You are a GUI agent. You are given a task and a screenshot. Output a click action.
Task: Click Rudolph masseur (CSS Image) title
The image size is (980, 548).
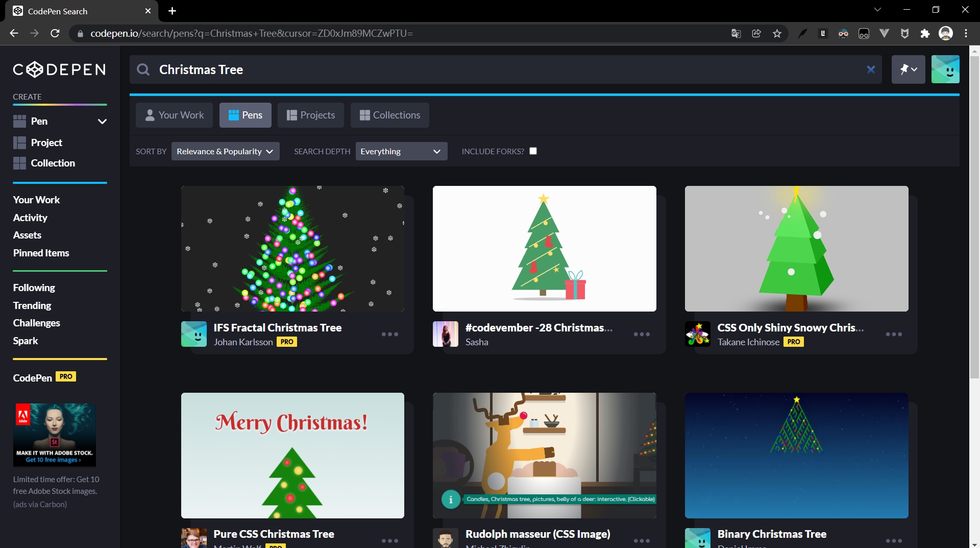[x=538, y=534]
